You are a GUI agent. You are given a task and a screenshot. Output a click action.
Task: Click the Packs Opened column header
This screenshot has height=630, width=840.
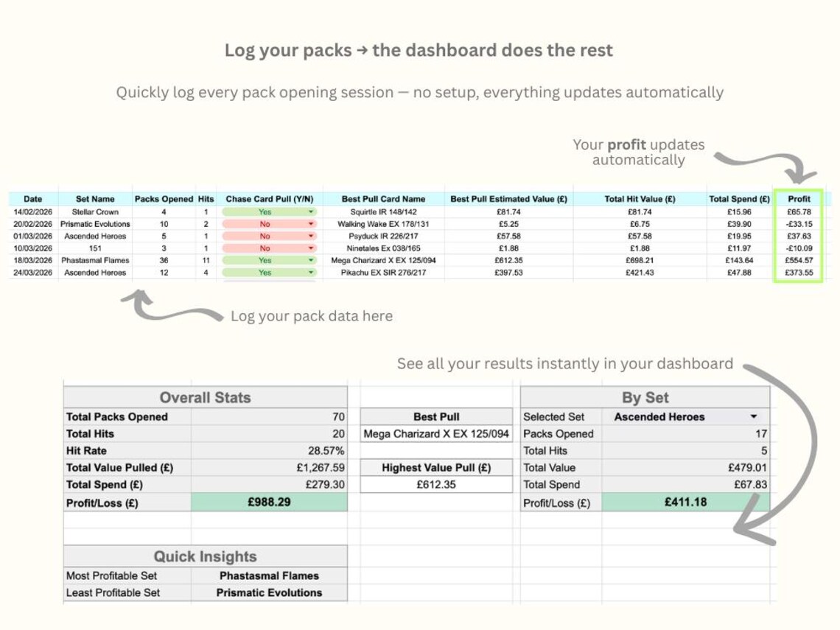(164, 199)
